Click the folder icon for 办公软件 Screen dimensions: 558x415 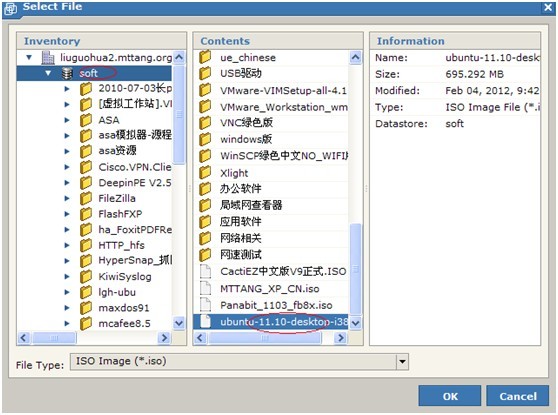205,189
